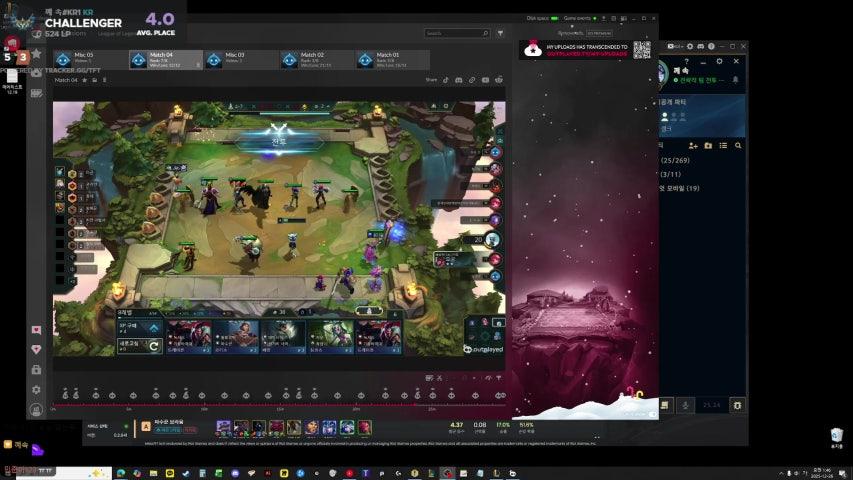Open KakaoTalk icon in taskbar
Screen dimensions: 853x480
pos(170,473)
